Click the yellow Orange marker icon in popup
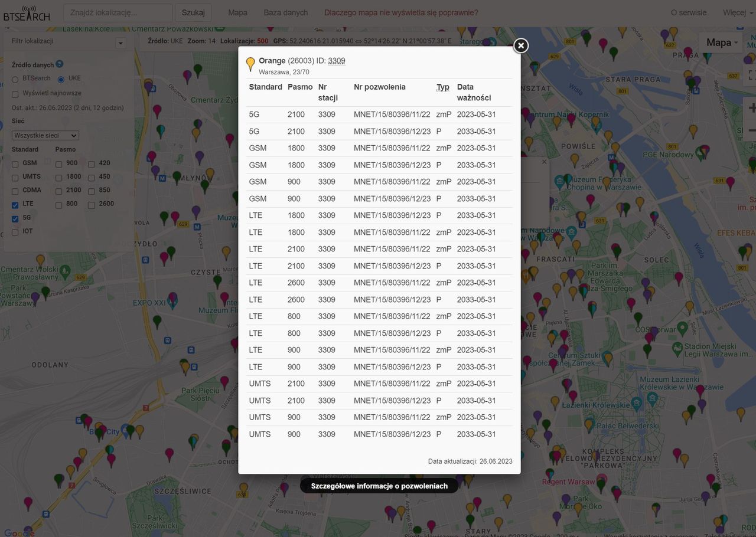 [250, 64]
